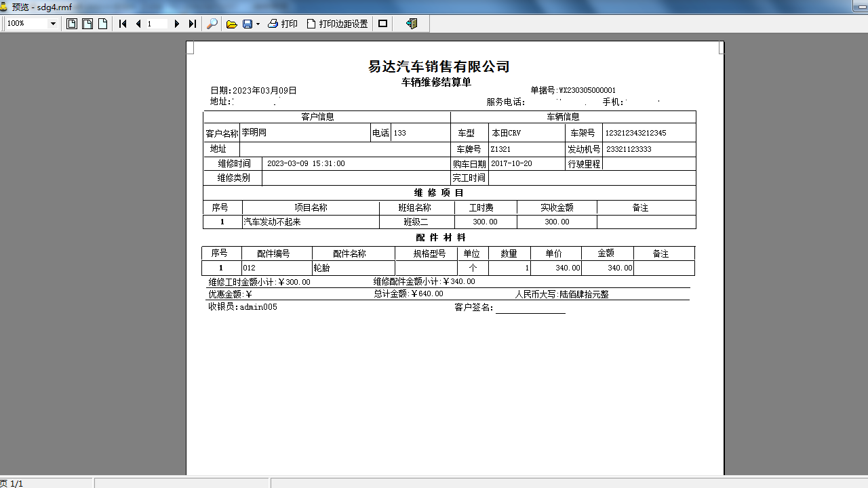Go to the first page
Image resolution: width=868 pixels, height=488 pixels.
[x=123, y=24]
